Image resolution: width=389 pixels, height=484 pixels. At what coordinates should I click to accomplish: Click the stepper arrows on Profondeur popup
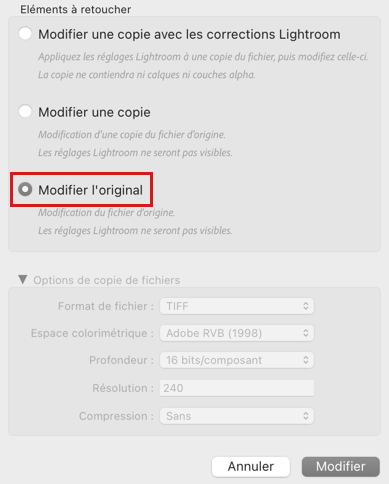[x=306, y=360]
